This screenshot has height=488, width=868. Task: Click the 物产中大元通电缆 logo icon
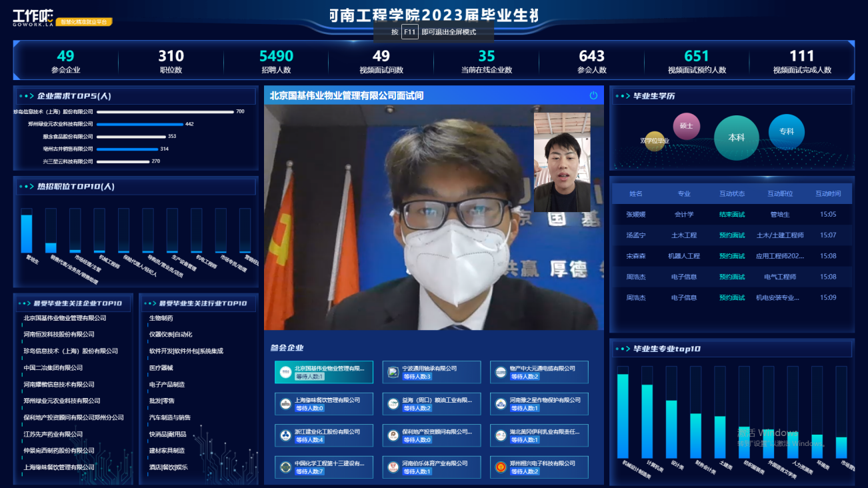[x=501, y=372]
